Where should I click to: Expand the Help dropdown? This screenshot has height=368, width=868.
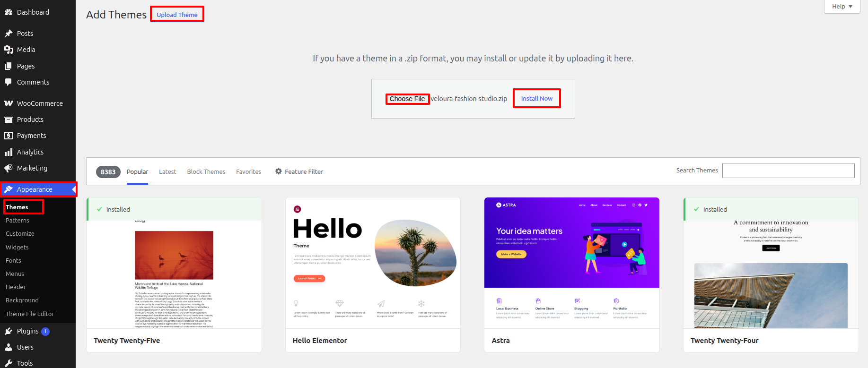(x=842, y=7)
